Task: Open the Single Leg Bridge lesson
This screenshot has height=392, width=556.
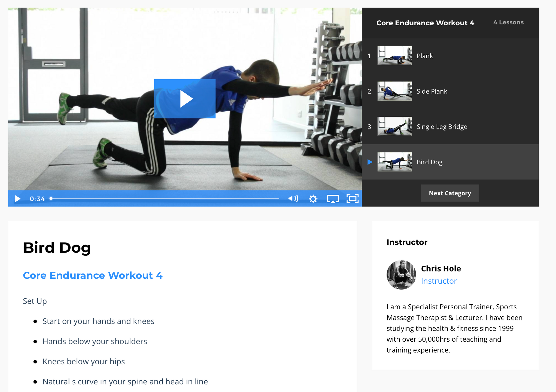Action: click(x=450, y=127)
